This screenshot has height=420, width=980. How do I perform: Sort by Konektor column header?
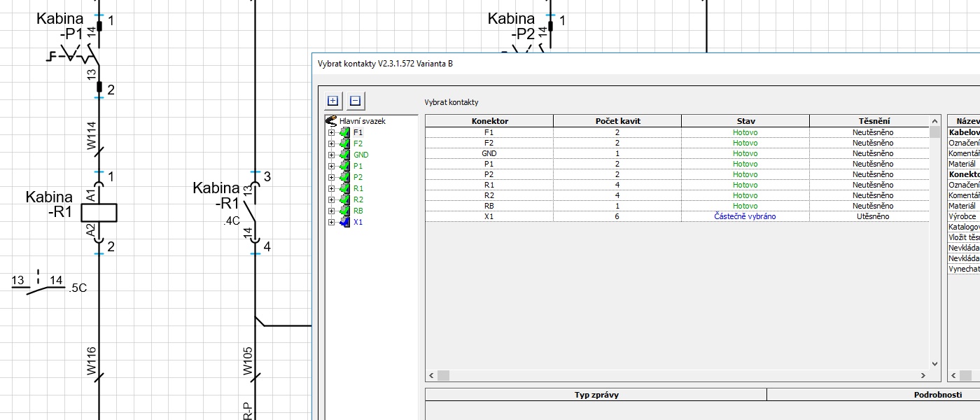tap(489, 121)
